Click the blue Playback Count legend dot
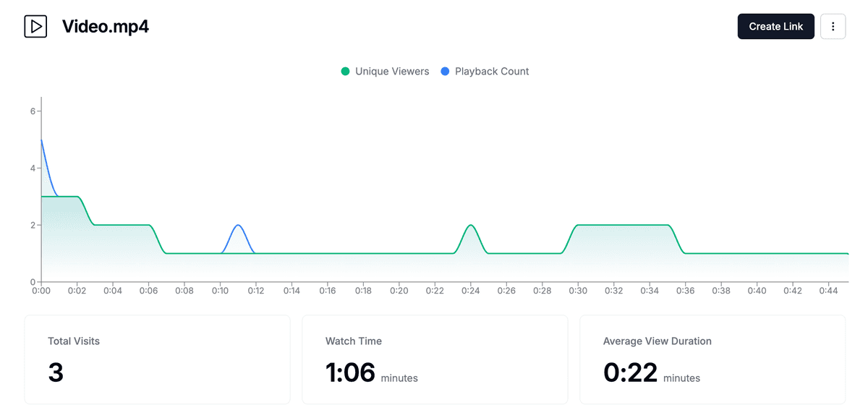 coord(445,72)
